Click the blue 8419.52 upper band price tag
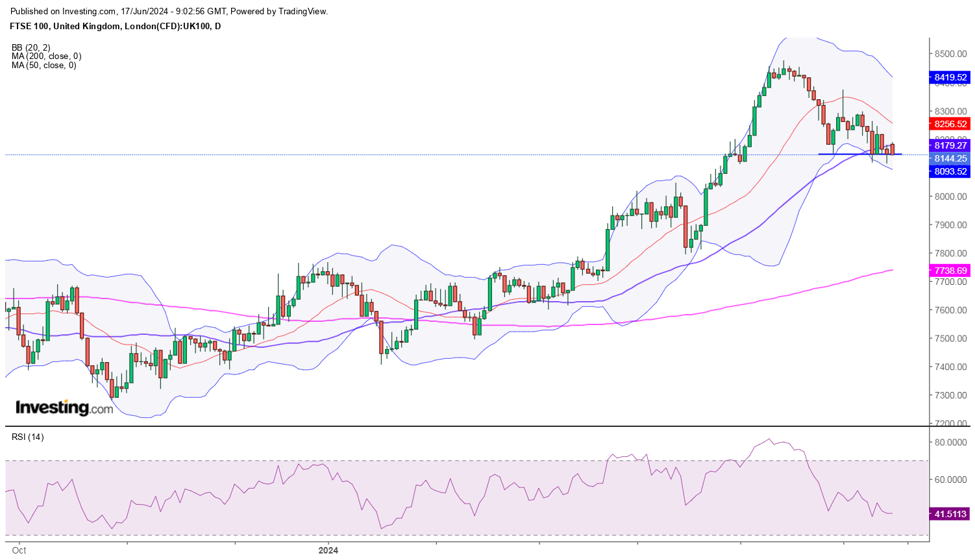The image size is (975, 560). [950, 77]
